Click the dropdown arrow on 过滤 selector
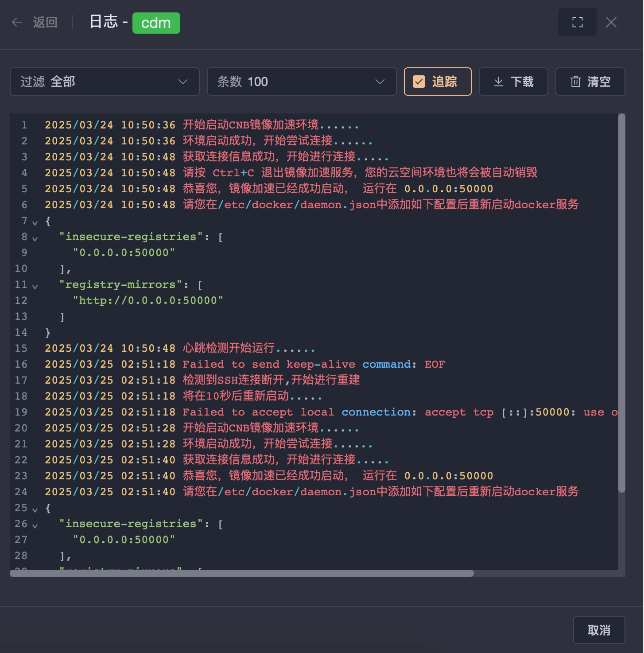This screenshot has width=644, height=653. point(183,82)
